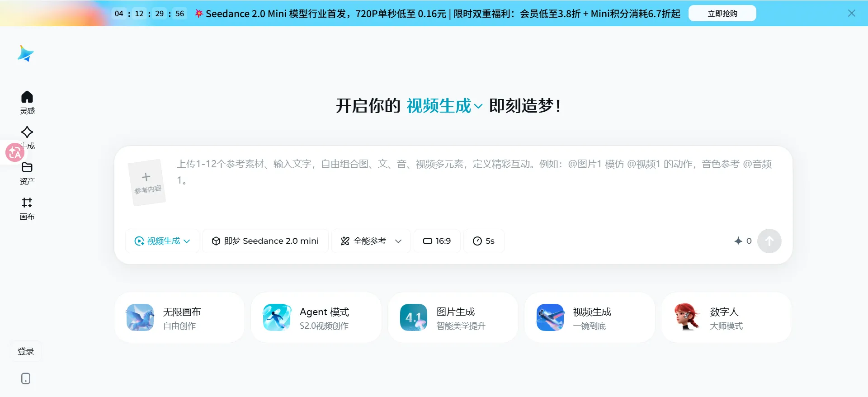Expand the 全能参考 reference dropdown
The height and width of the screenshot is (397, 868).
[371, 241]
